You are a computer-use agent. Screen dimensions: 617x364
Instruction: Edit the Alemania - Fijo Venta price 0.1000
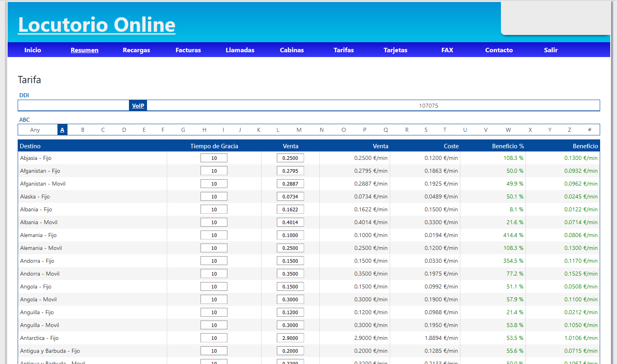pos(290,235)
